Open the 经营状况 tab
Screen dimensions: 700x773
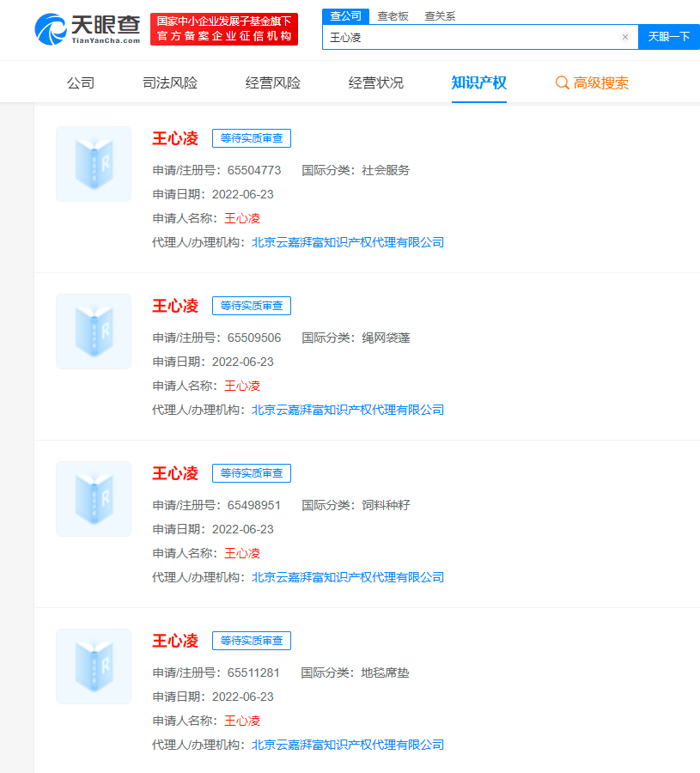pos(376,82)
